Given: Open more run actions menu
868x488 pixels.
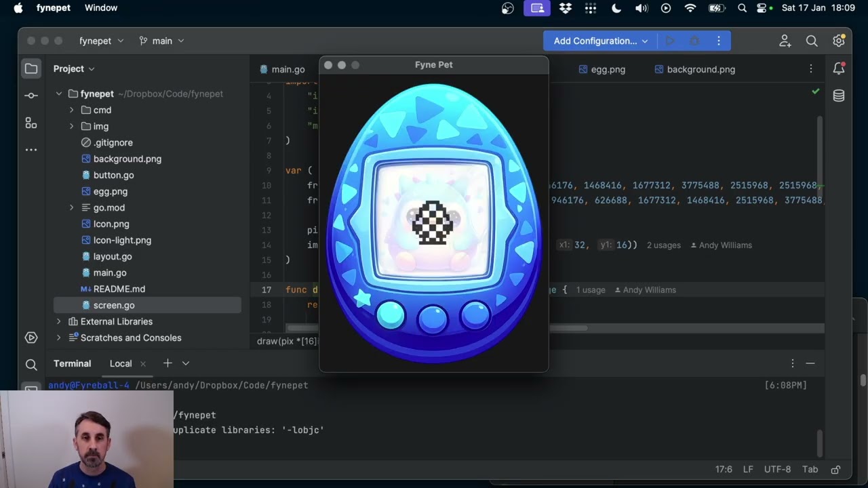Looking at the screenshot, I should pos(719,41).
